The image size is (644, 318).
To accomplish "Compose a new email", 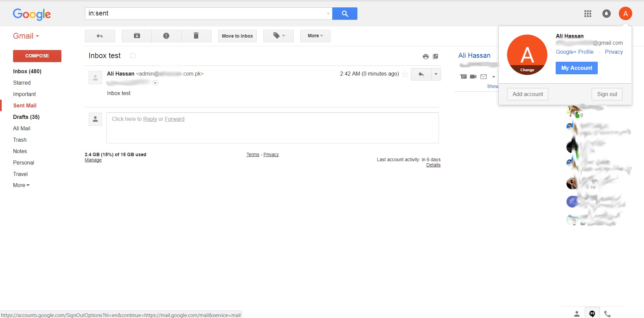I will 37,56.
